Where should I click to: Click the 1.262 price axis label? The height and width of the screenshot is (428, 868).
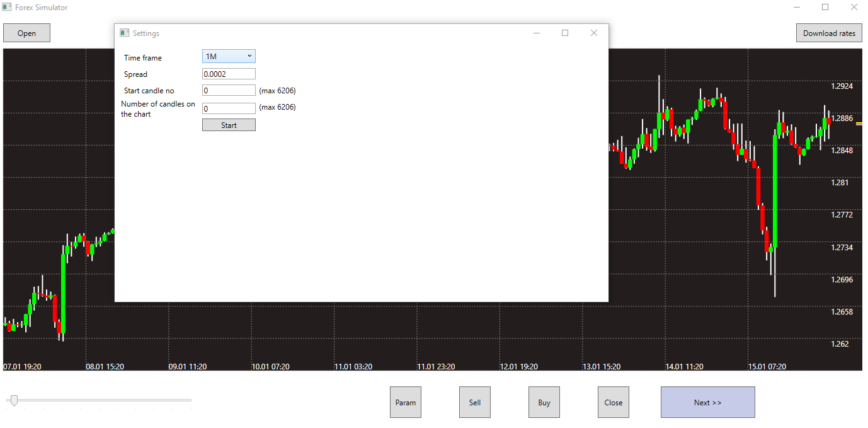tap(840, 344)
